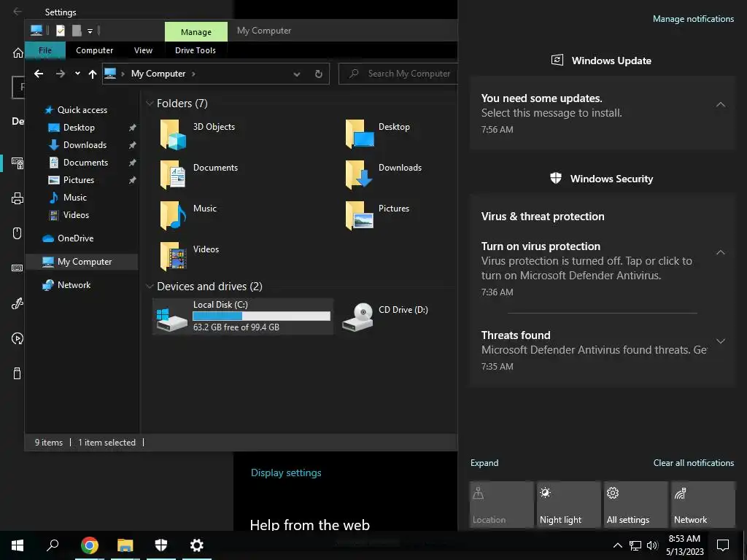Show hidden system tray icons
Image resolution: width=747 pixels, height=560 pixels.
tap(617, 545)
